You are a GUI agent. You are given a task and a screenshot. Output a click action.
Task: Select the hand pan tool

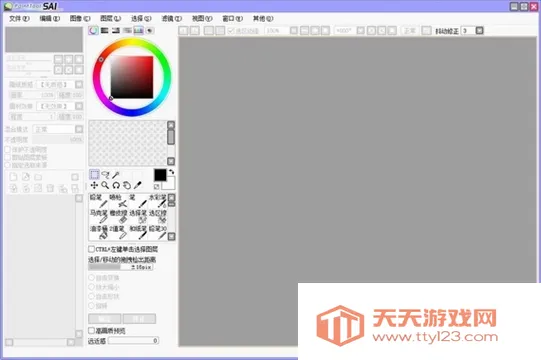coord(127,185)
